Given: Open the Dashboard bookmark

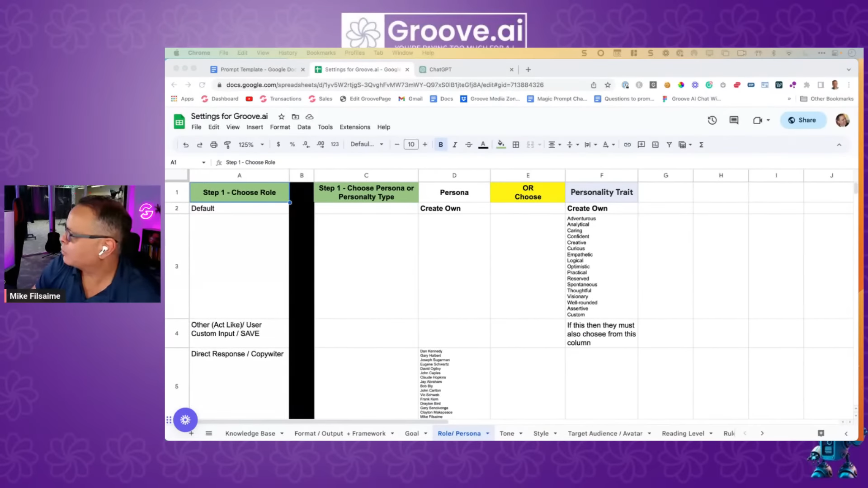Looking at the screenshot, I should pyautogui.click(x=220, y=99).
